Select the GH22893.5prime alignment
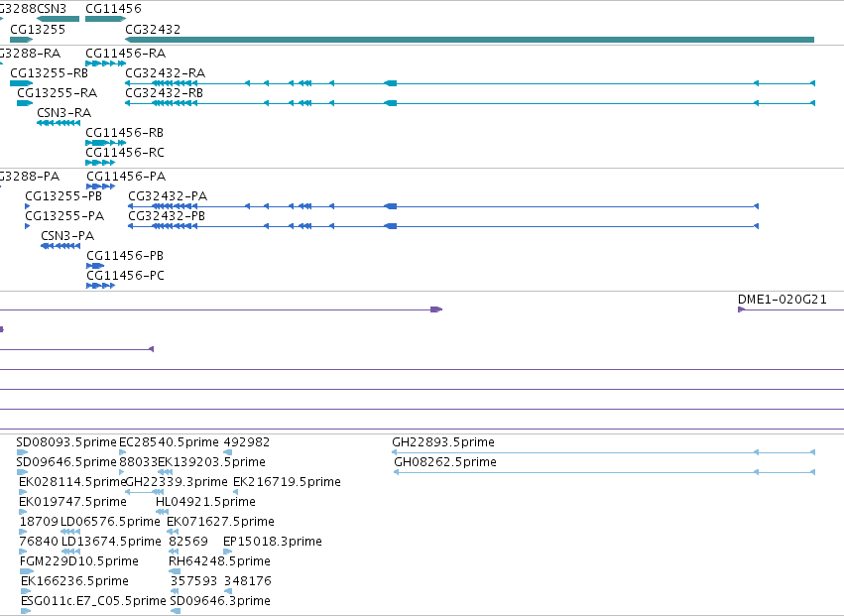The image size is (844, 616). [604, 452]
